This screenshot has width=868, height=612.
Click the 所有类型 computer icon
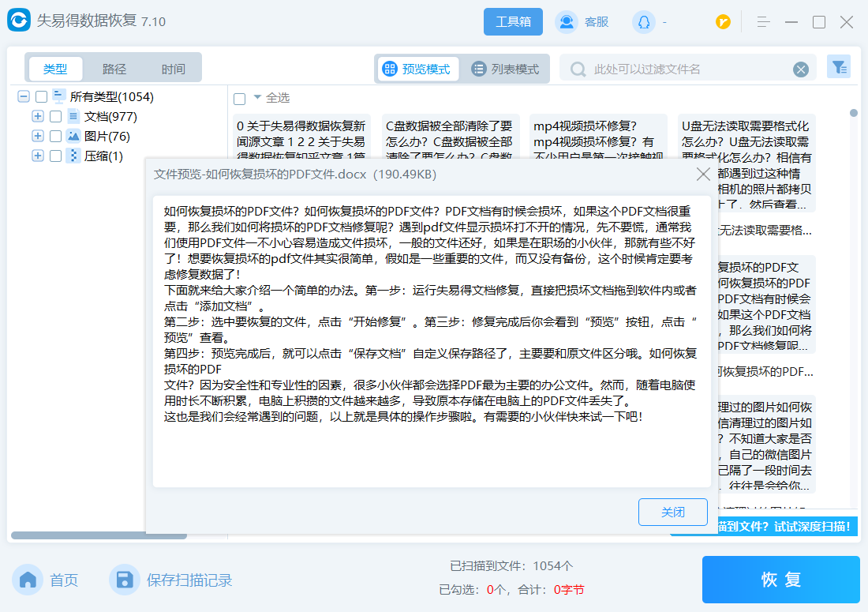click(x=58, y=96)
